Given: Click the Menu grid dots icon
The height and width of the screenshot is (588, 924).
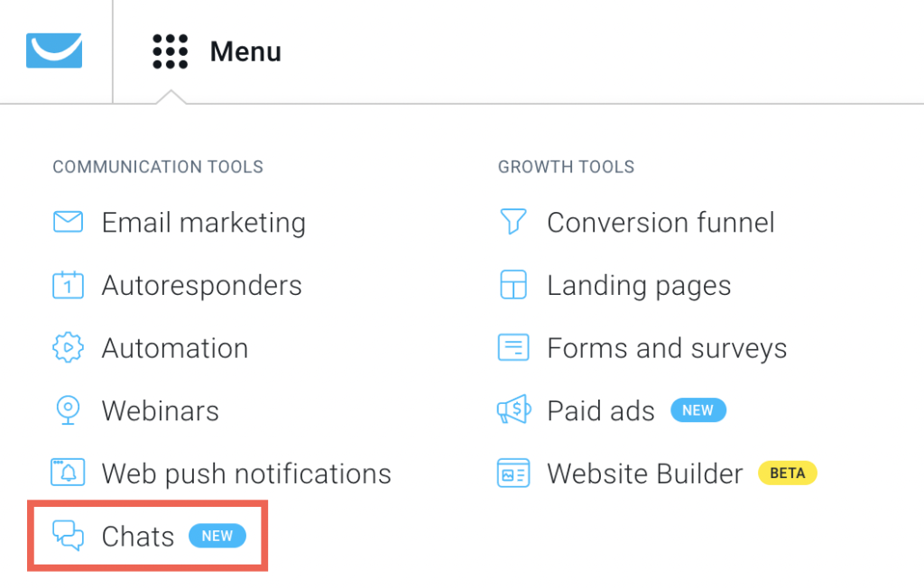Looking at the screenshot, I should coord(170,51).
